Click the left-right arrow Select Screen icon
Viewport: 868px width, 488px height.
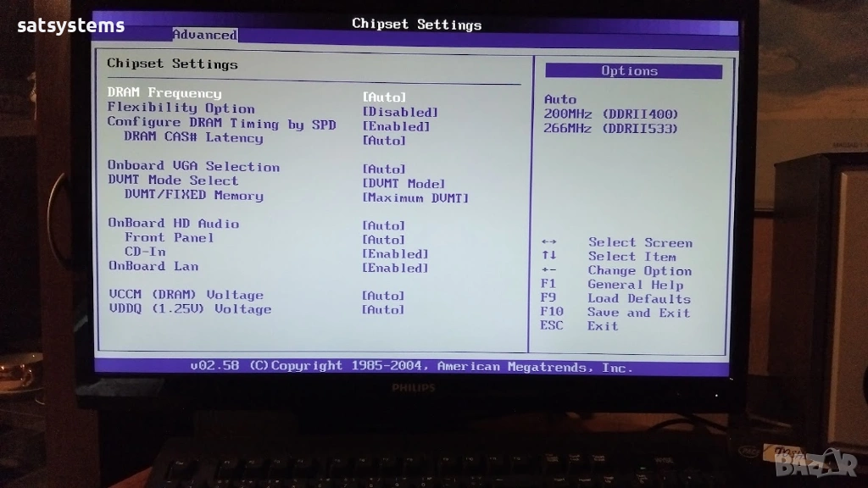tap(549, 242)
